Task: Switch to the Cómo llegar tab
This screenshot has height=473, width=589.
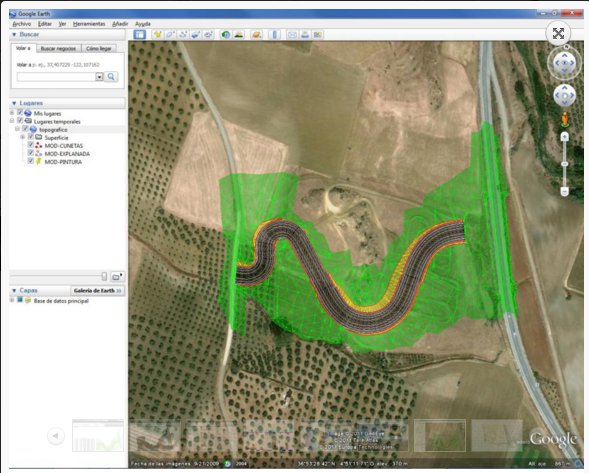Action: point(98,48)
